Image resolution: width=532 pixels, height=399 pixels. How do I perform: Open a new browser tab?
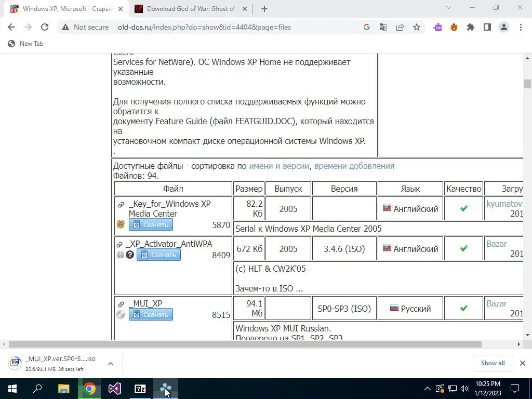click(x=264, y=9)
